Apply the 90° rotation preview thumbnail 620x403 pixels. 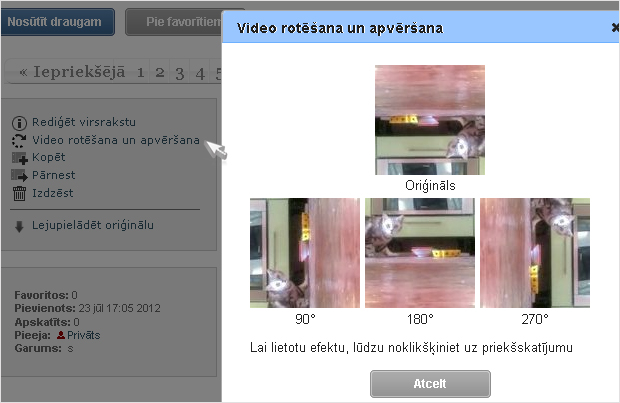point(305,253)
